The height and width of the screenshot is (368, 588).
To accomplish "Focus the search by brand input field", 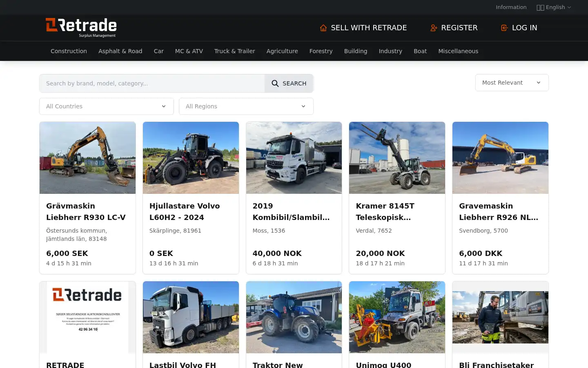I will (152, 83).
